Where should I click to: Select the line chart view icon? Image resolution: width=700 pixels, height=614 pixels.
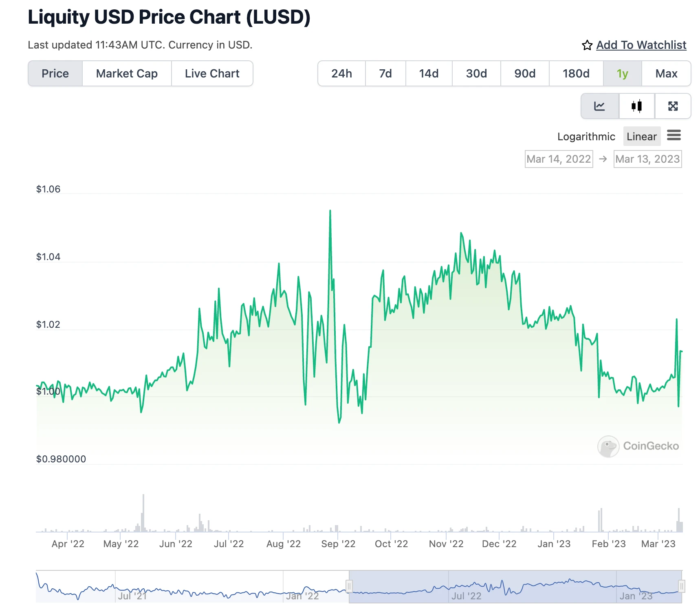click(600, 106)
